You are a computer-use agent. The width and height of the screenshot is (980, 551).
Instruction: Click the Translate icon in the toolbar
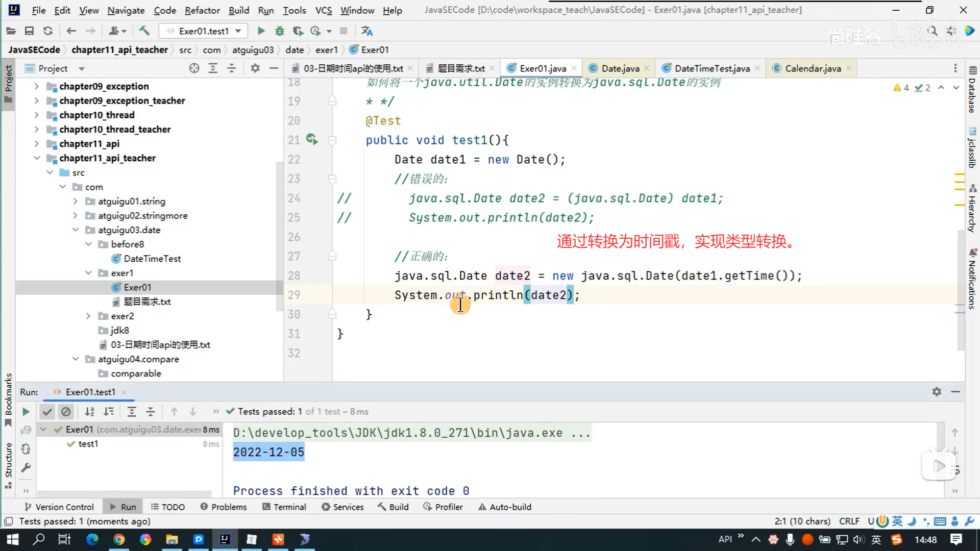(367, 31)
